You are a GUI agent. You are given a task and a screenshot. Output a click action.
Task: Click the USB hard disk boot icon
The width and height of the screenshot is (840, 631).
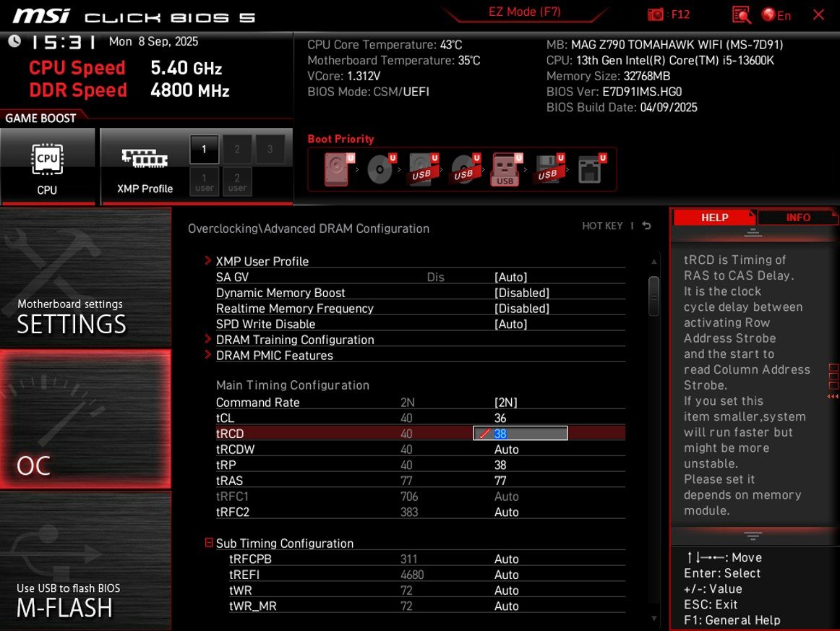423,169
